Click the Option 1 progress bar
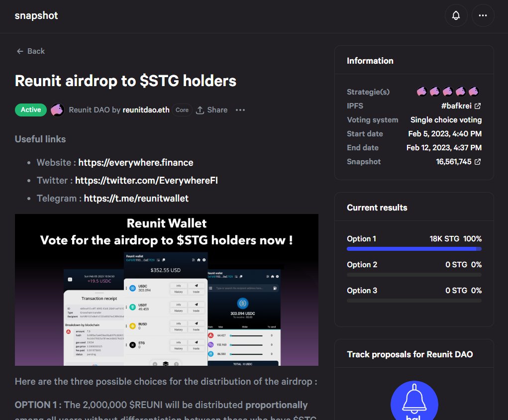 click(413, 248)
